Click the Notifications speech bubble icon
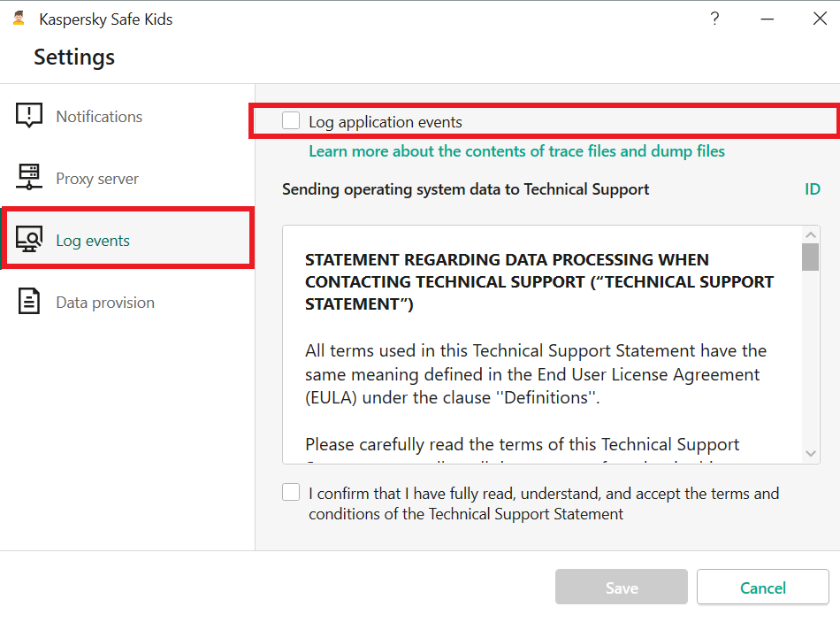 (29, 116)
